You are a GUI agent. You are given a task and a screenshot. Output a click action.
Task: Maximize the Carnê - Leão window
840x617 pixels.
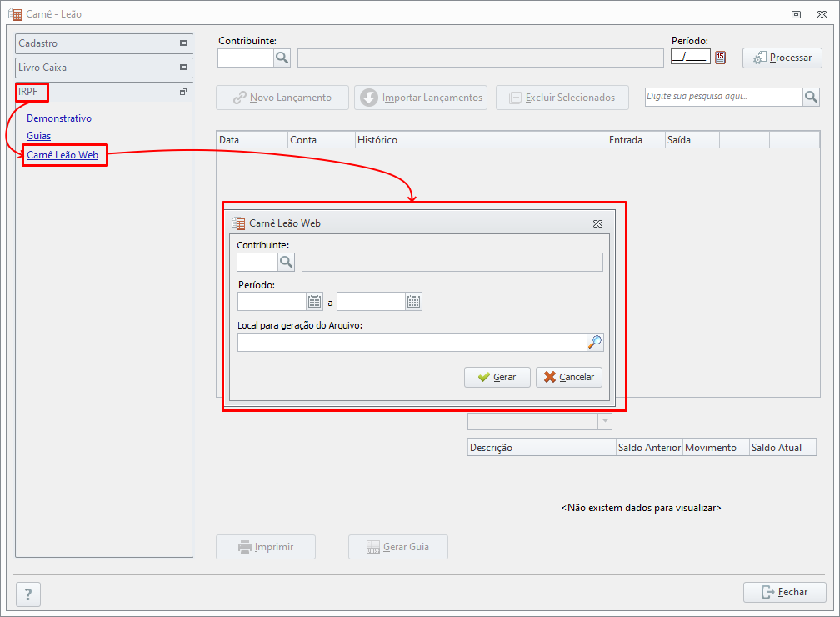pyautogui.click(x=796, y=14)
